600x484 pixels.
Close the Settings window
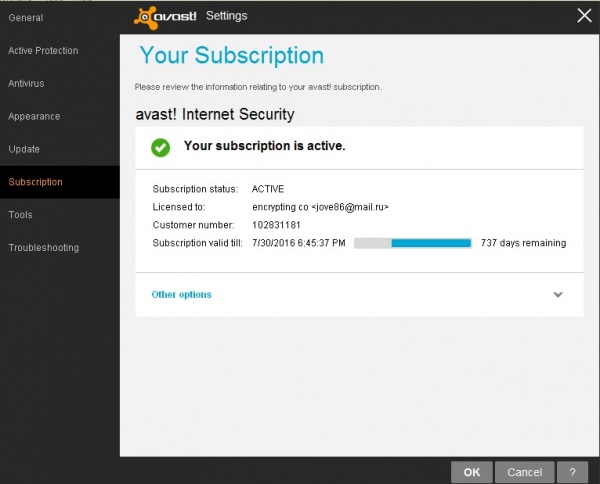point(585,15)
